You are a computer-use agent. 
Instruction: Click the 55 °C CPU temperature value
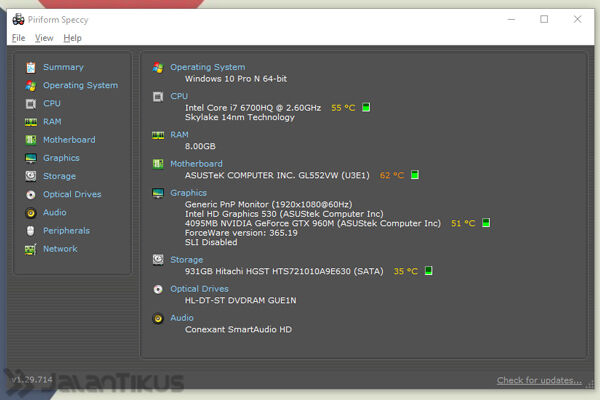pyautogui.click(x=343, y=108)
